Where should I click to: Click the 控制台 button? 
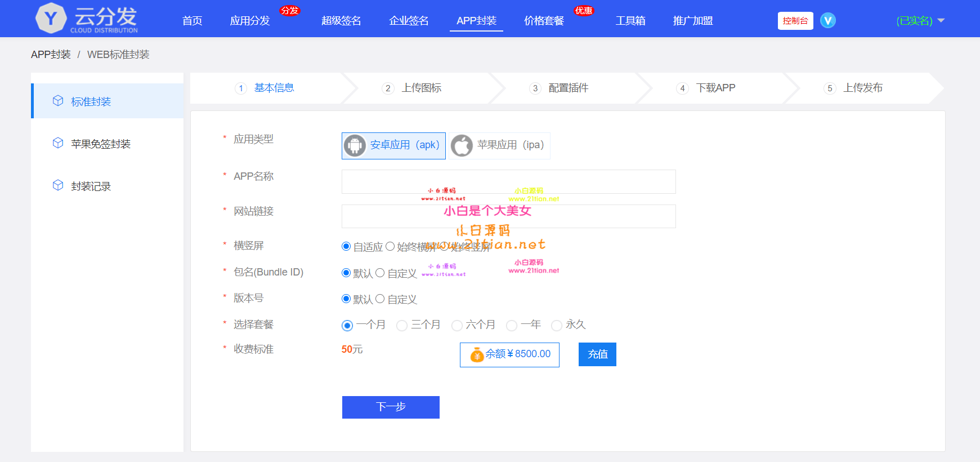[x=795, y=21]
